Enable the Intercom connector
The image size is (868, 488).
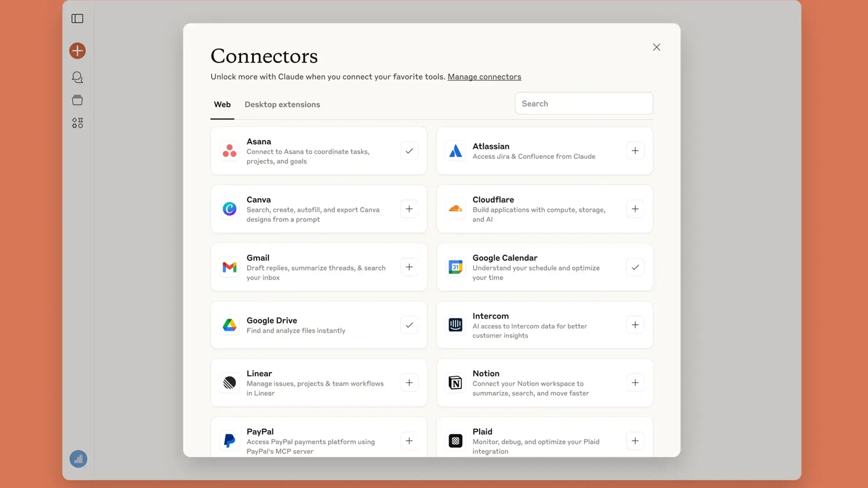[x=635, y=325]
